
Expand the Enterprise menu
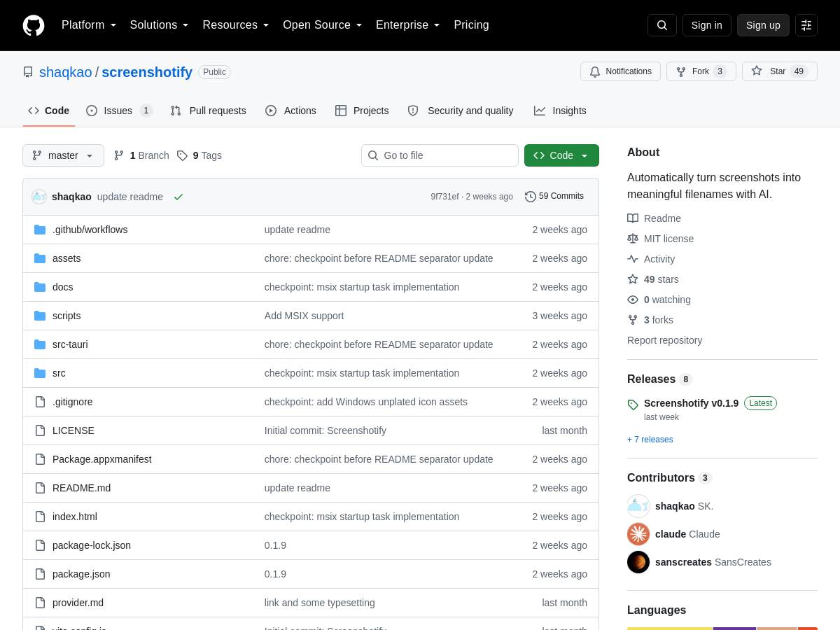(x=408, y=25)
